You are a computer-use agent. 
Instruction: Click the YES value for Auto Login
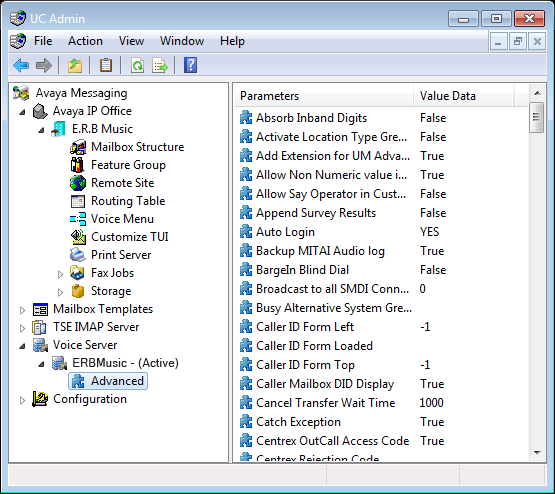(x=429, y=232)
